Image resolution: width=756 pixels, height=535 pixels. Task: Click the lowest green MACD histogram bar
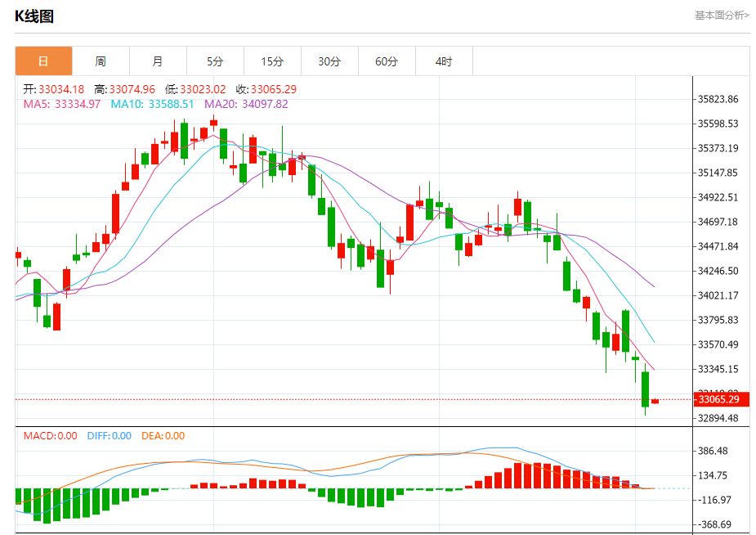tap(47, 506)
